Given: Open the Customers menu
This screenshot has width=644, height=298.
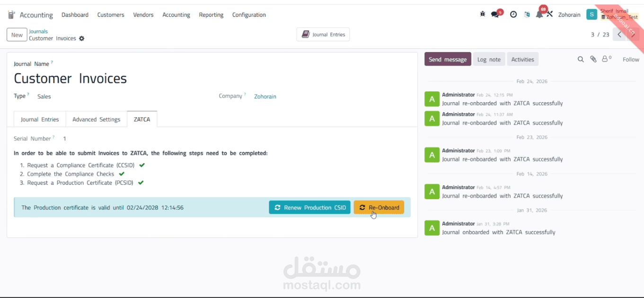Looking at the screenshot, I should click(x=111, y=15).
